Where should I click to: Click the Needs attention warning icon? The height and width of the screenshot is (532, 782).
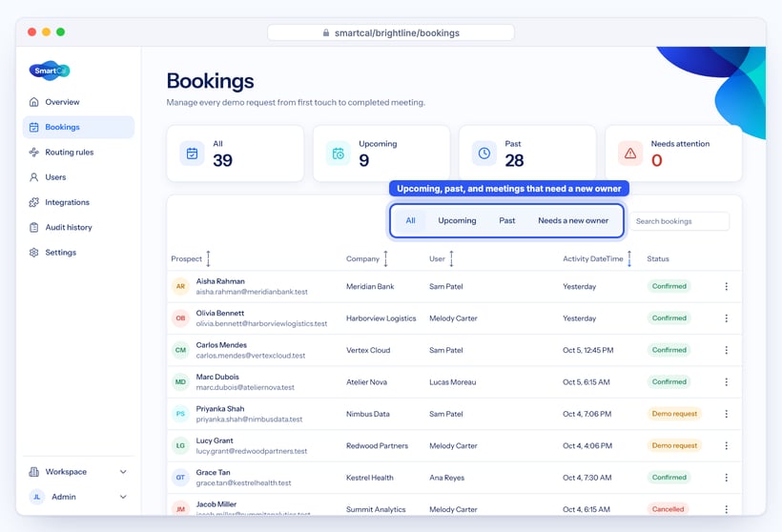[x=630, y=153]
